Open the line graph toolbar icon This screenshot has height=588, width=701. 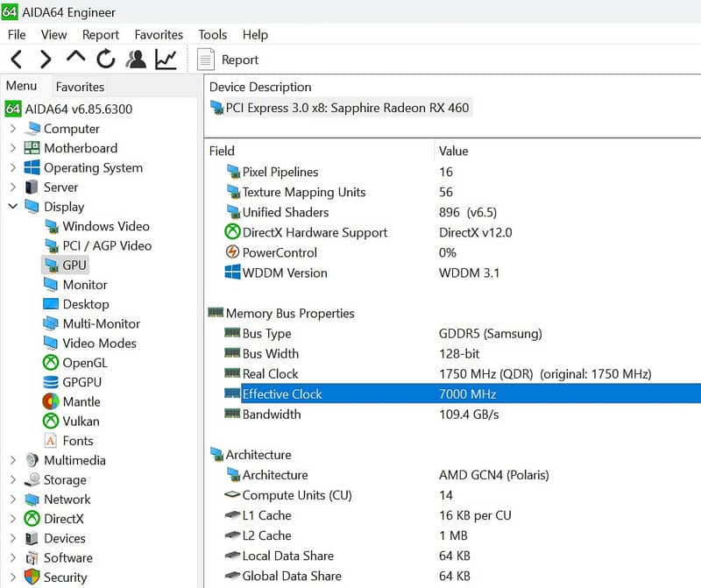166,59
